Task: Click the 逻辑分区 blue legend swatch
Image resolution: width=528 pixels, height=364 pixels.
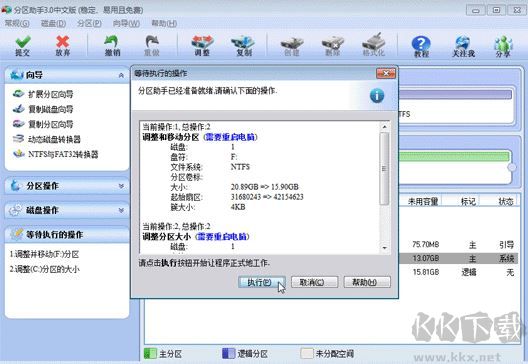Action: (x=228, y=354)
